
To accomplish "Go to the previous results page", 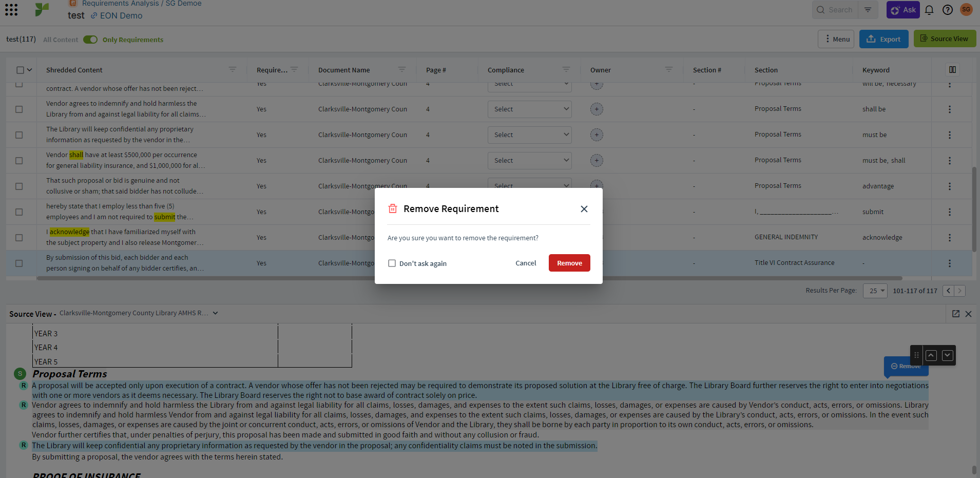I will click(x=948, y=291).
